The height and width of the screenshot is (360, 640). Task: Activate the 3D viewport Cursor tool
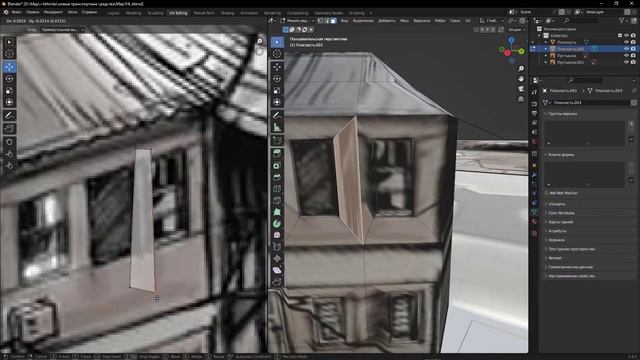(x=277, y=54)
